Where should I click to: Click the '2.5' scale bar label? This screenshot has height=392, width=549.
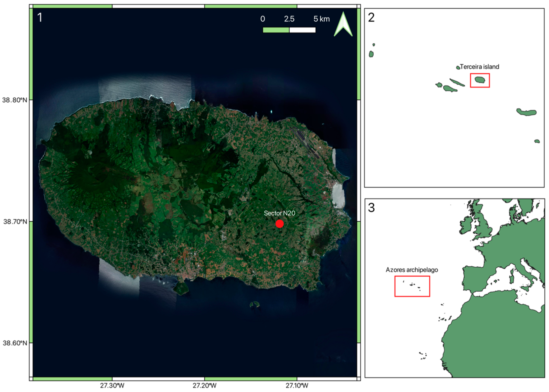(x=289, y=19)
